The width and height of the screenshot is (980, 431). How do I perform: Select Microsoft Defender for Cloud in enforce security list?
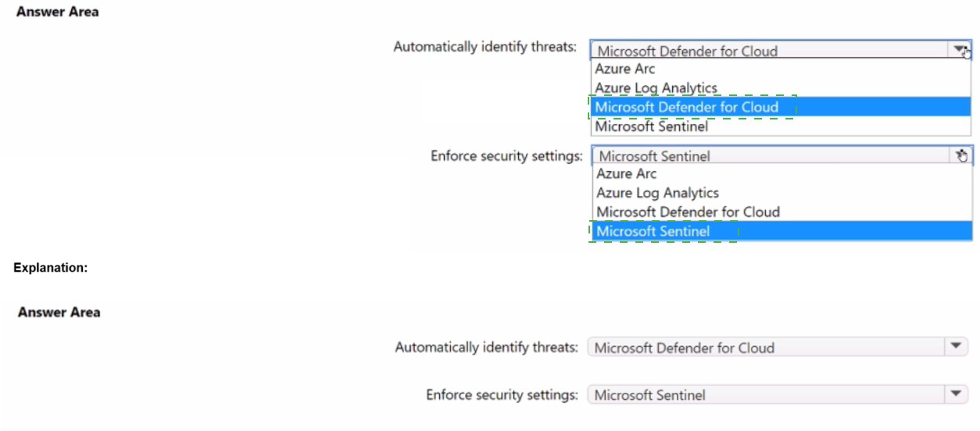[x=688, y=212]
